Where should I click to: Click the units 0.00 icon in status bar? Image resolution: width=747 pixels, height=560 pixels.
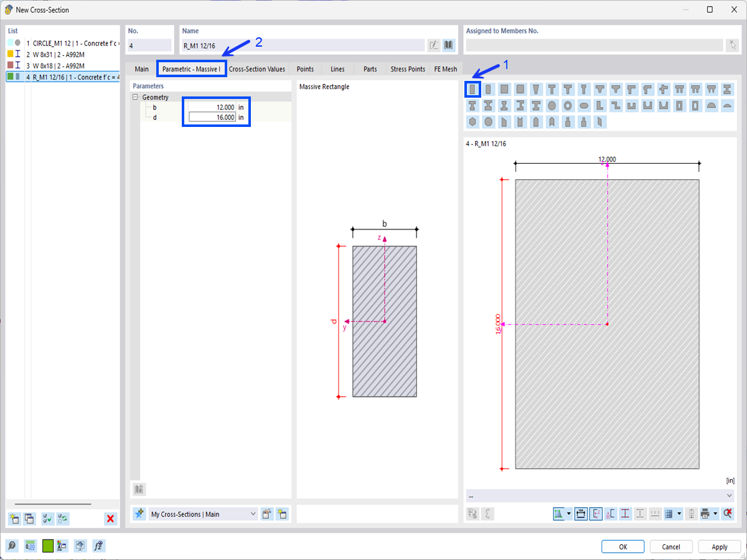point(30,546)
